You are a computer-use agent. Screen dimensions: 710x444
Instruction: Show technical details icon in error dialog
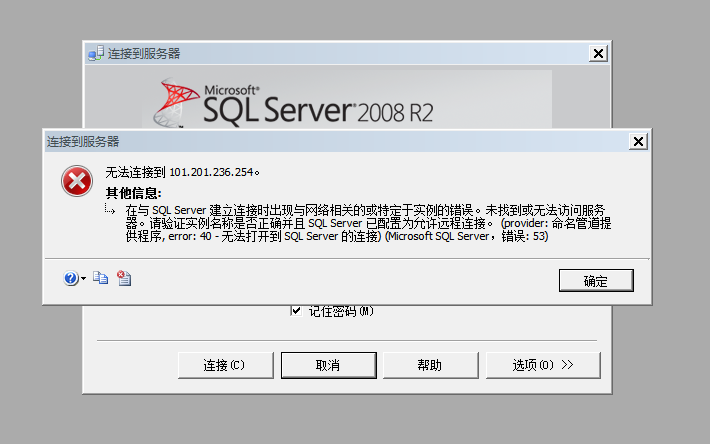coord(124,278)
